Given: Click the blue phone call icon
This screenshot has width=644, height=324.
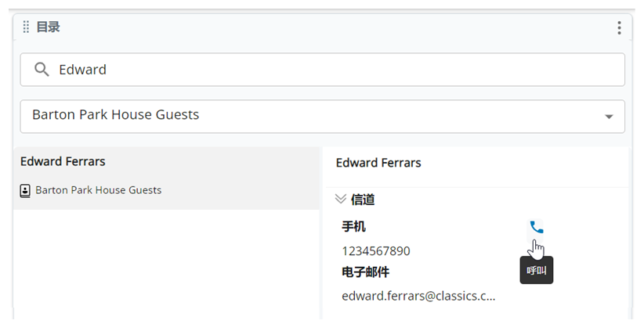Looking at the screenshot, I should click(536, 227).
